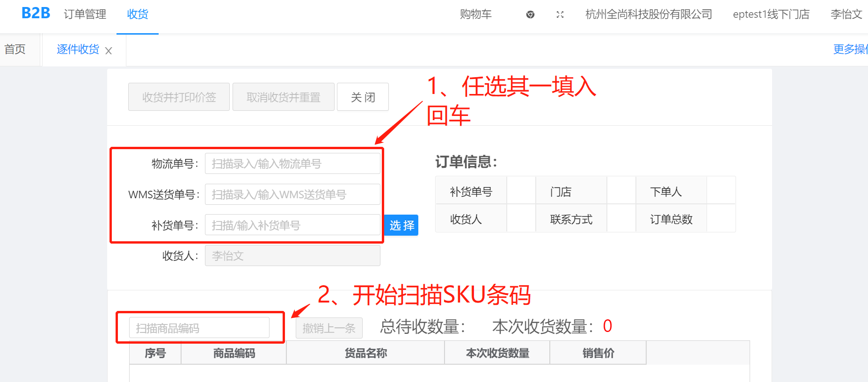Open the 订单管理 menu
The width and height of the screenshot is (868, 382).
pos(85,14)
